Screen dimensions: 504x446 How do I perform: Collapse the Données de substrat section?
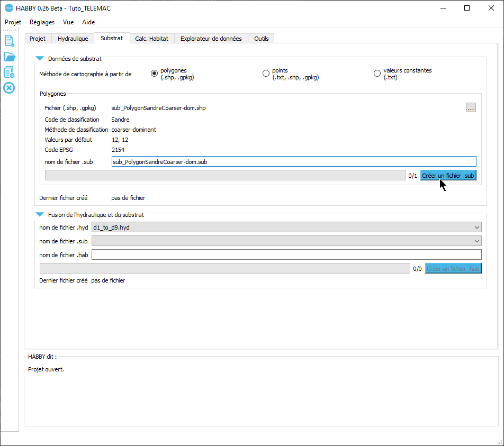coord(39,59)
